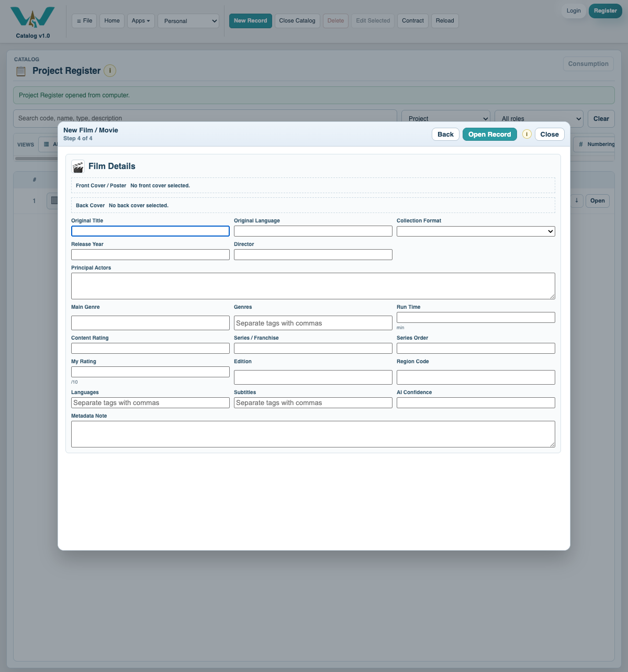Viewport: 628px width, 672px height.
Task: Click the Delete button
Action: click(335, 21)
